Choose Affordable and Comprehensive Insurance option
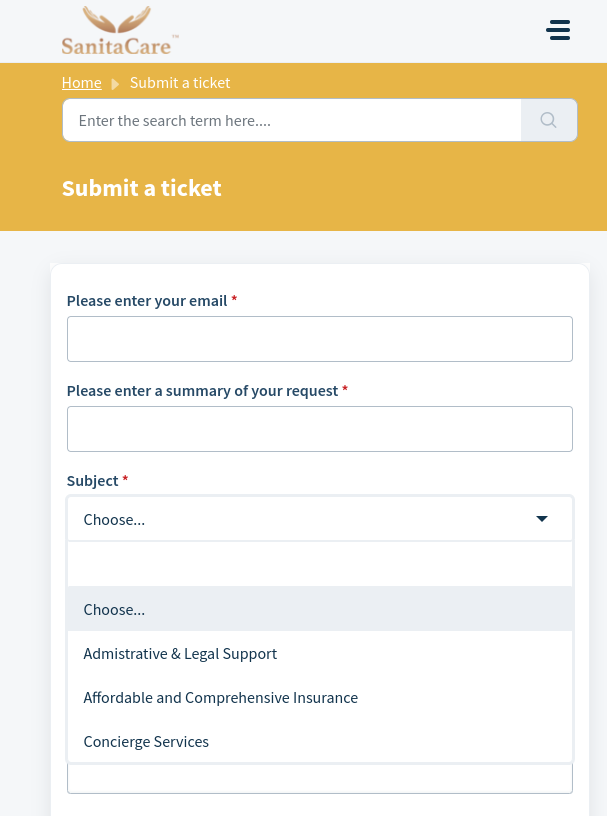607x816 pixels. (x=220, y=698)
